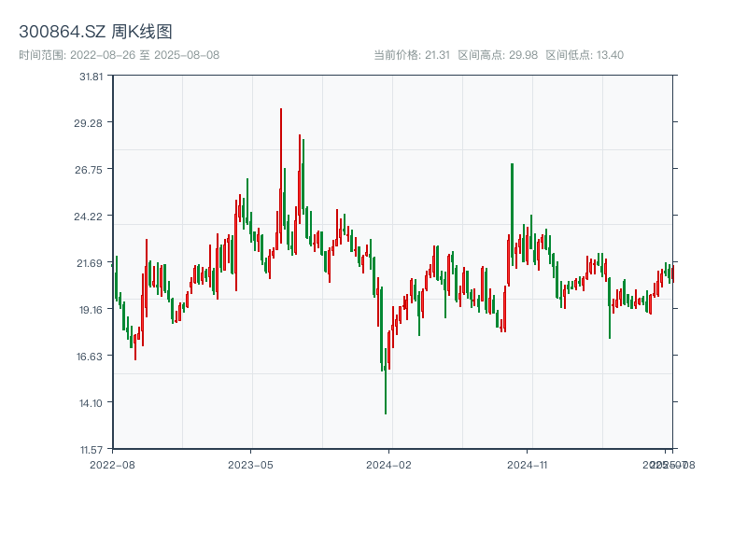747x560 pixels.
Task: Click the 14.10 price axis label
Action: click(x=90, y=403)
